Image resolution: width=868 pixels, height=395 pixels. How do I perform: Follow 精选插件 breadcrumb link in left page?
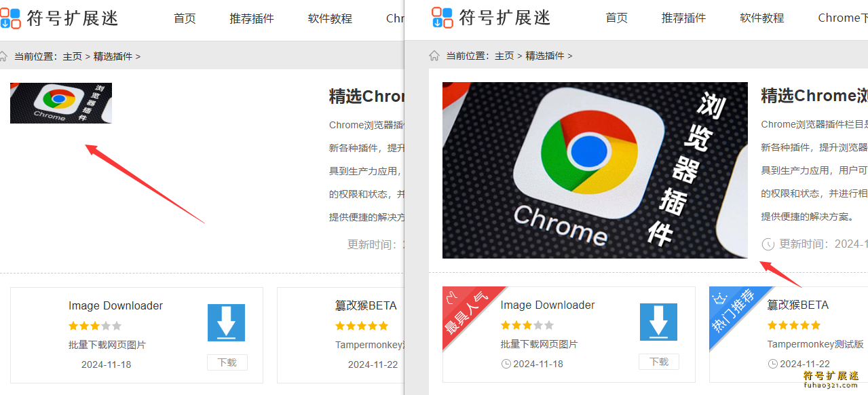click(x=113, y=56)
